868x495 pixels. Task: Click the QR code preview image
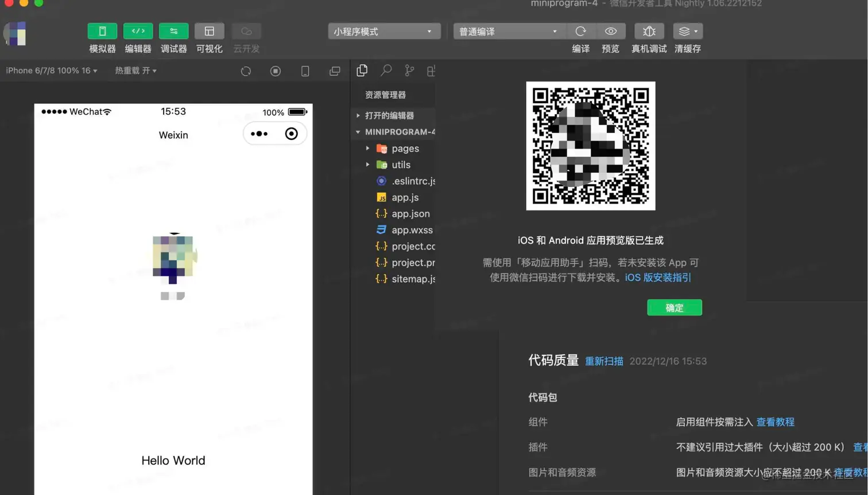[x=590, y=146]
